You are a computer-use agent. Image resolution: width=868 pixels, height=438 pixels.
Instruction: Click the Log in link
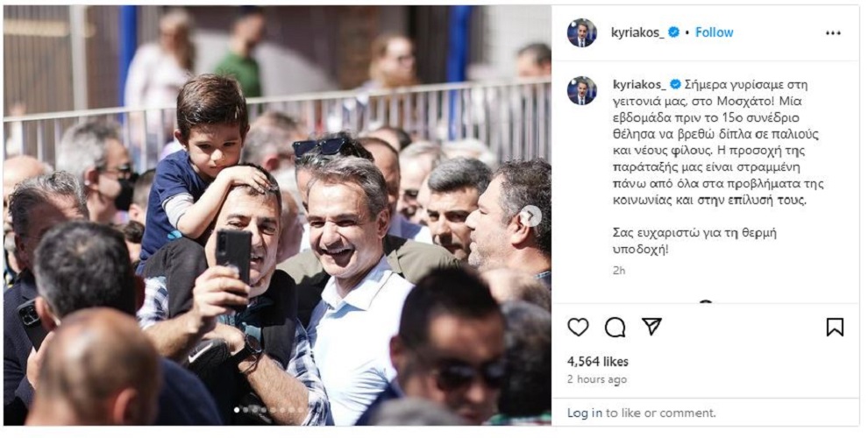[x=585, y=413]
